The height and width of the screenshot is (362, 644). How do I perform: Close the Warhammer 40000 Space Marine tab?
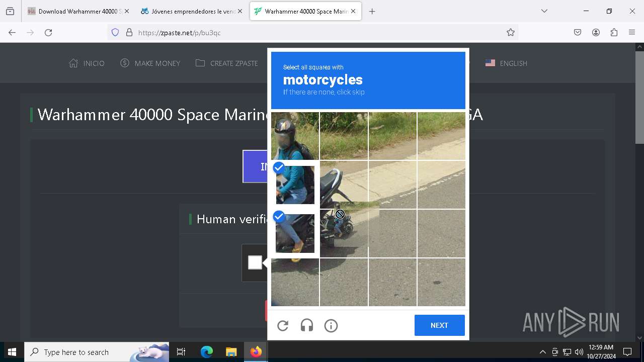coord(353,11)
